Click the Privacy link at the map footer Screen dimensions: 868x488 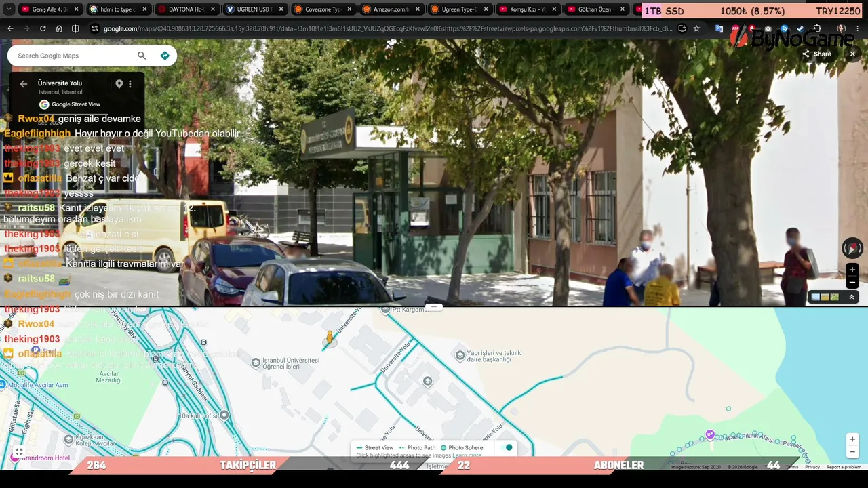point(812,467)
